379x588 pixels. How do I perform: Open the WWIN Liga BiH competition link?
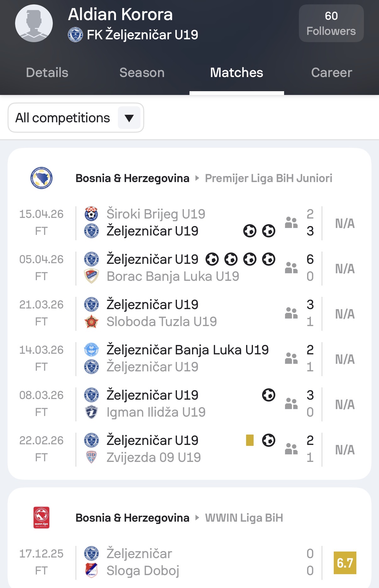pyautogui.click(x=244, y=518)
